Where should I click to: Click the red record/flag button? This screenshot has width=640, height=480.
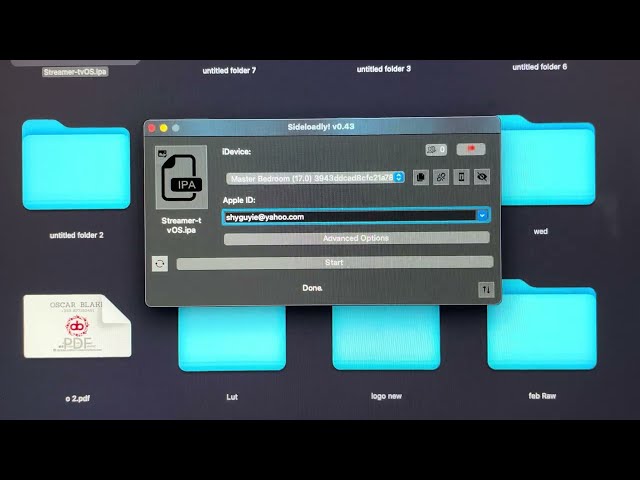pyautogui.click(x=471, y=149)
